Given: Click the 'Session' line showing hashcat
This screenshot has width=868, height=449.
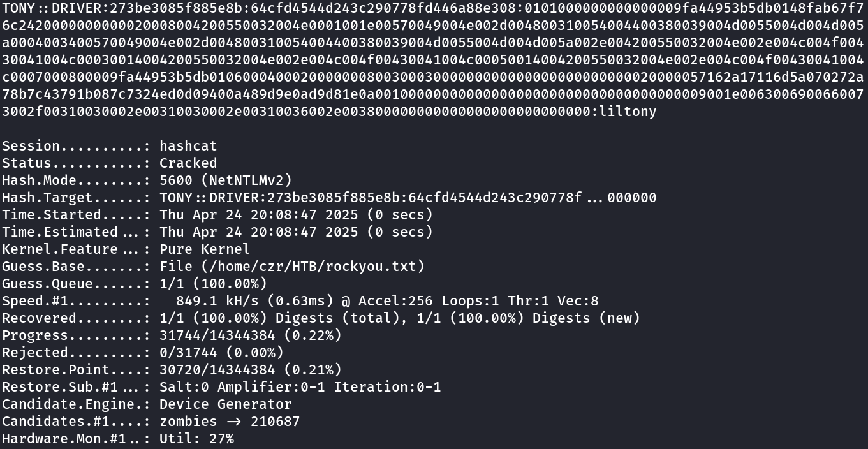Looking at the screenshot, I should pos(188,146).
